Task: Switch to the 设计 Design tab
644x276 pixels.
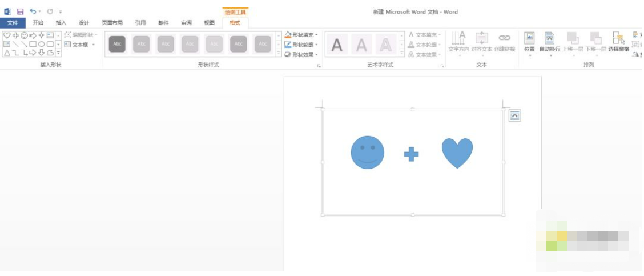Action: pos(84,23)
